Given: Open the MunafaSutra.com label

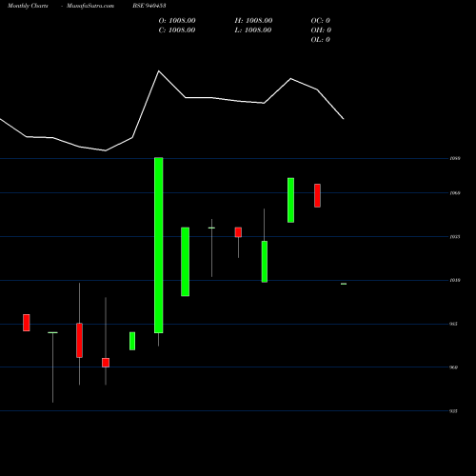Looking at the screenshot, I should point(90,6).
